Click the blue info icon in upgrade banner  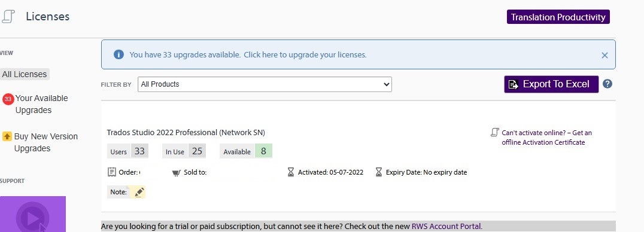pyautogui.click(x=119, y=54)
